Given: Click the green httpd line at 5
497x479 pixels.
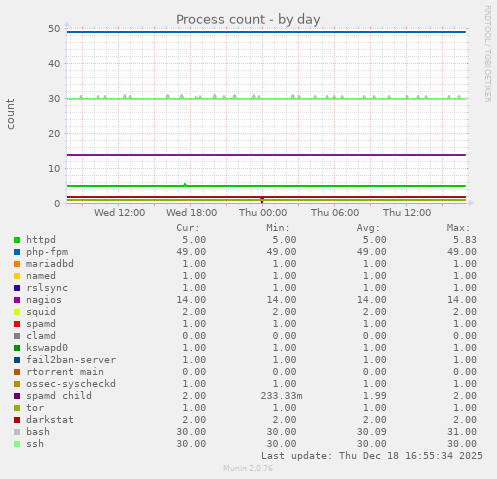Looking at the screenshot, I should (267, 186).
